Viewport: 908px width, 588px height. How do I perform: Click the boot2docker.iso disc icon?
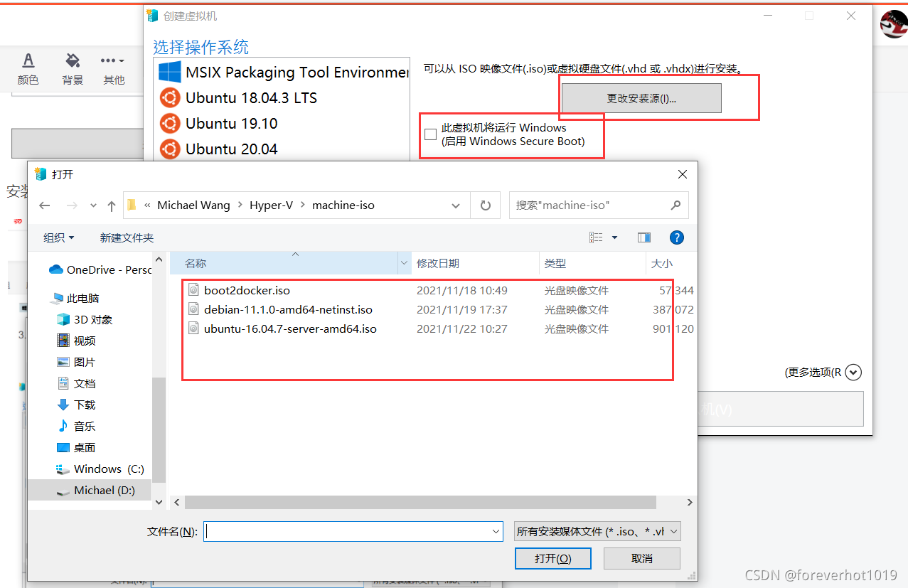pos(193,290)
